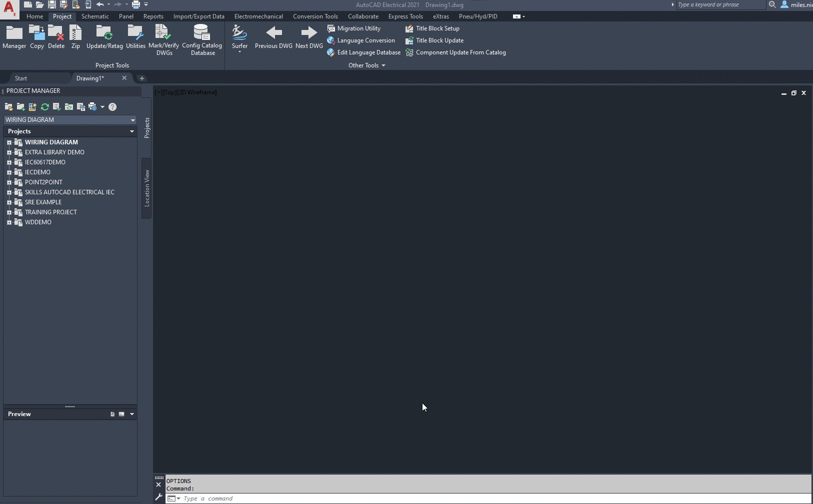Image resolution: width=813 pixels, height=504 pixels.
Task: Click the Plot printer icon in title bar
Action: [135, 4]
